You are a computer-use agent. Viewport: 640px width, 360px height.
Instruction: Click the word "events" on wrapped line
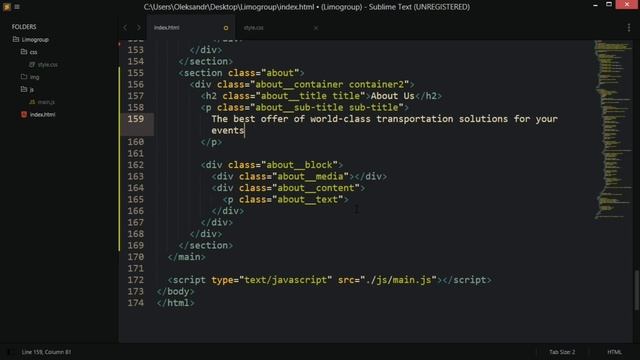point(228,131)
